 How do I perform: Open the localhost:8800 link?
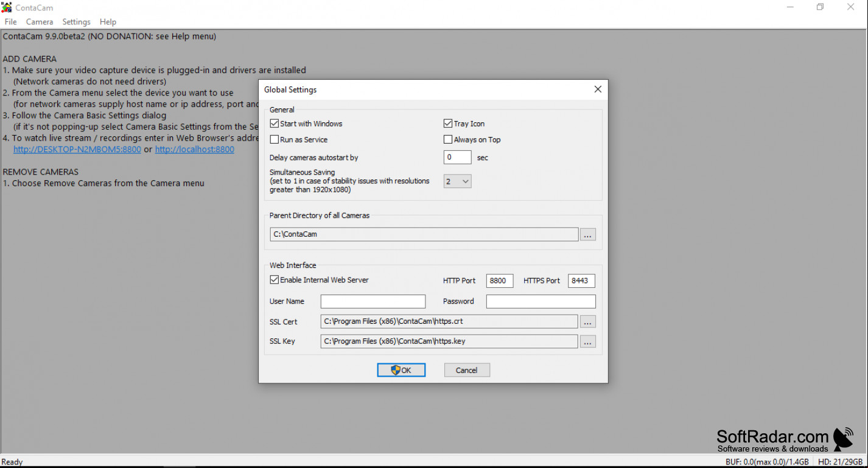coord(195,149)
